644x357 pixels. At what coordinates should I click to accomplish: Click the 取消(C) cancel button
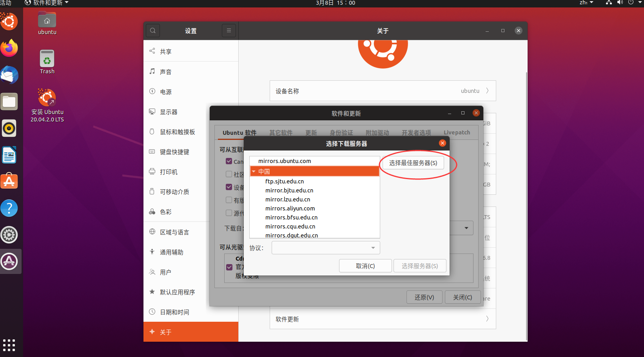point(365,266)
